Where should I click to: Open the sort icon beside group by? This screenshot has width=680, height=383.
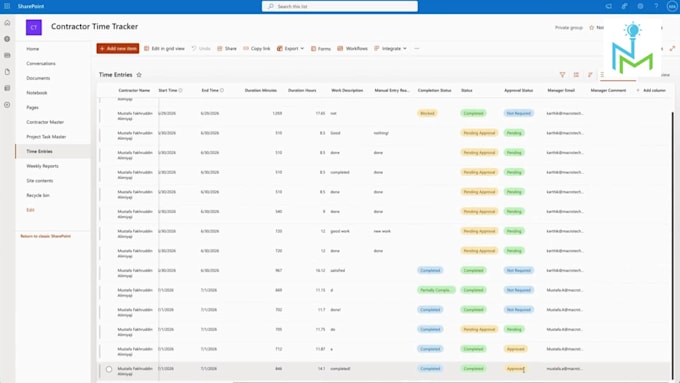pyautogui.click(x=590, y=75)
